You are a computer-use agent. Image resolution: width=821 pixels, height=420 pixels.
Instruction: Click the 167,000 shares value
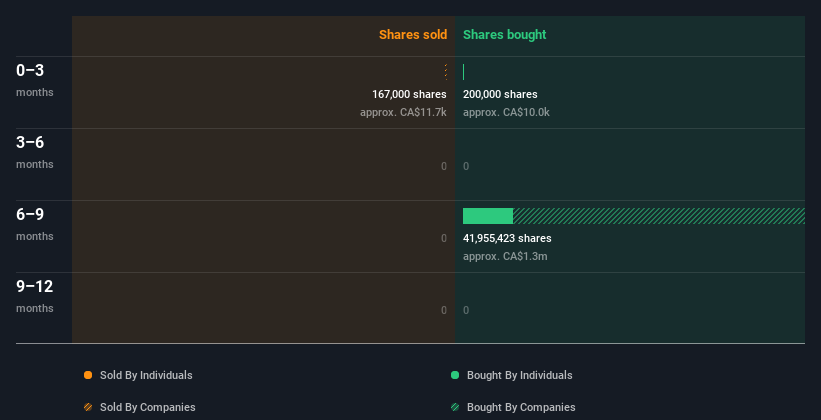coord(409,94)
